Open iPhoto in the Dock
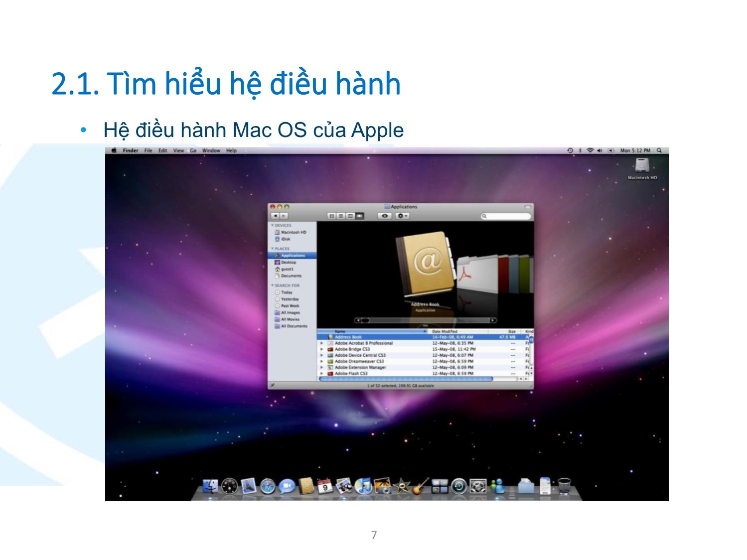The height and width of the screenshot is (560, 747). 383,486
